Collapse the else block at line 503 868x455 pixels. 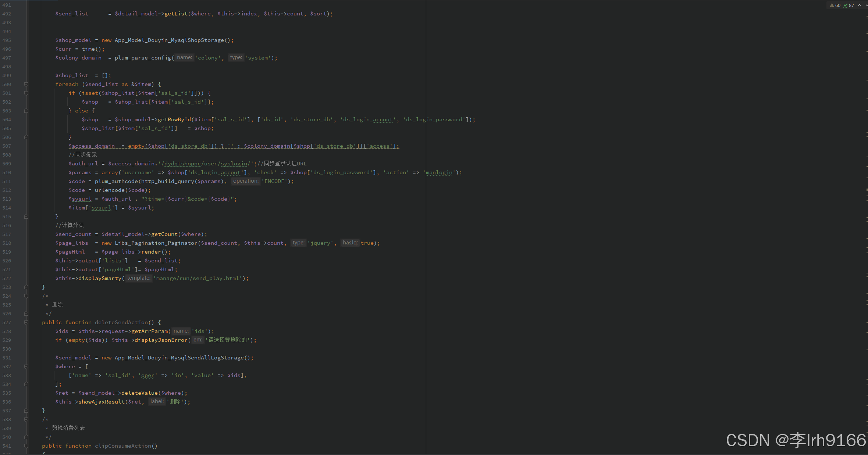click(x=26, y=111)
